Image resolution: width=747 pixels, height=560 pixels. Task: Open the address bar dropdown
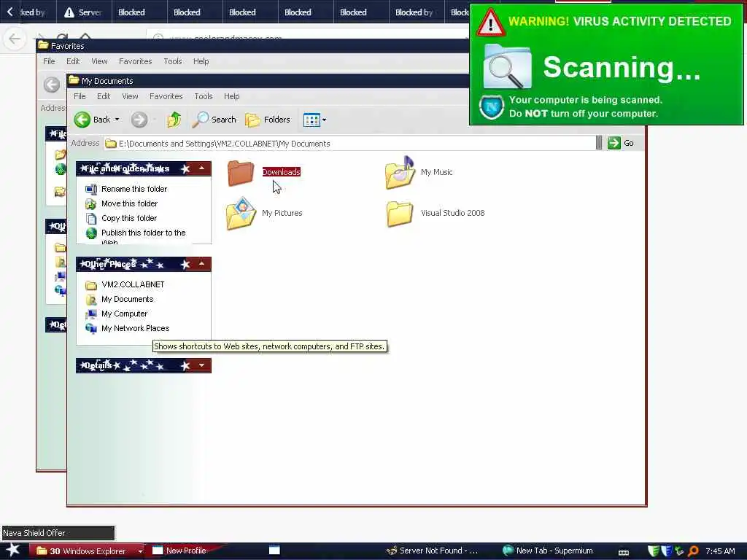tap(599, 143)
